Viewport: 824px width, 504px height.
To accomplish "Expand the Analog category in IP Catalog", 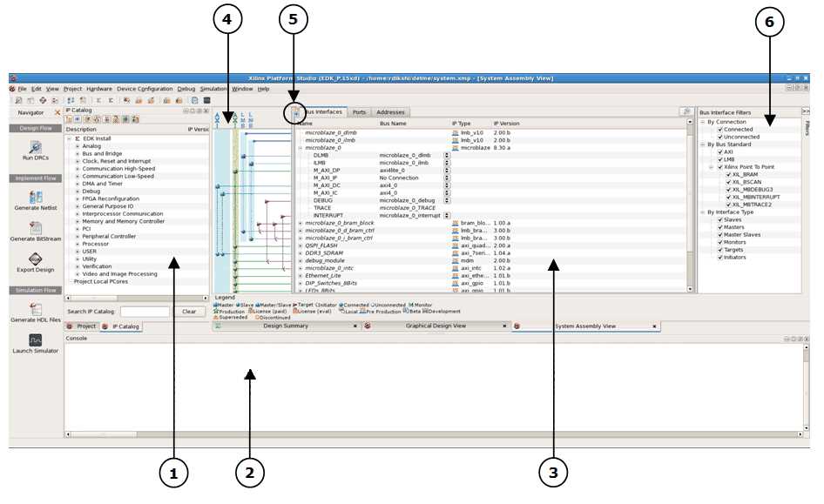I will [78, 146].
